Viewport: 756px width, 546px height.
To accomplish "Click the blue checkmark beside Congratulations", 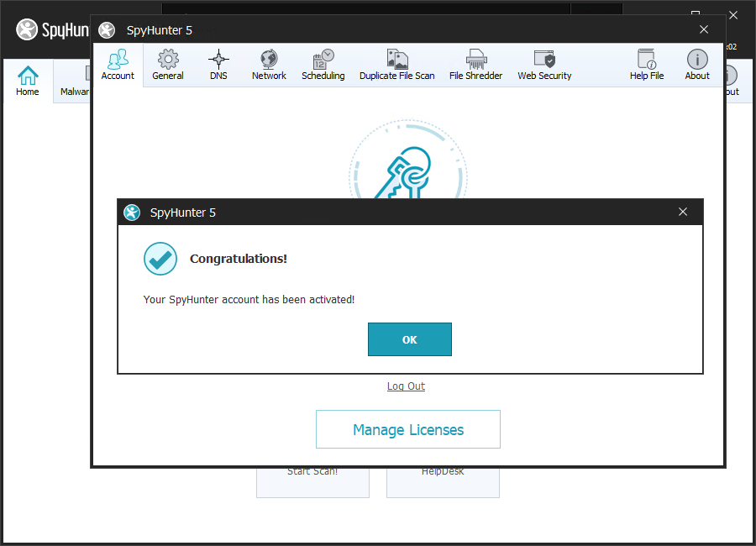I will click(x=160, y=259).
